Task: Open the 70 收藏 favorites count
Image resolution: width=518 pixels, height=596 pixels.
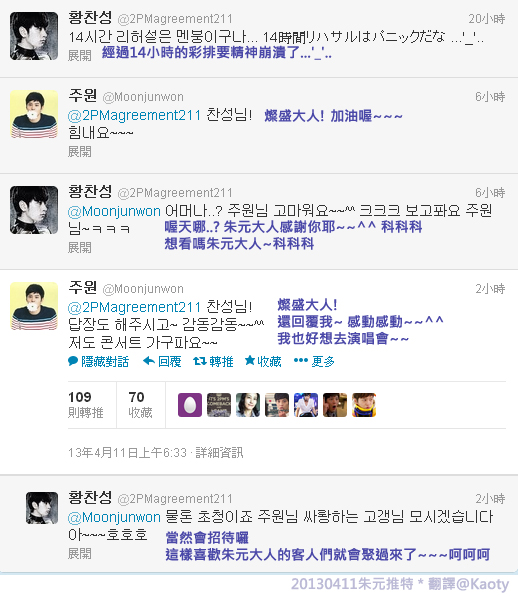Action: pyautogui.click(x=140, y=405)
